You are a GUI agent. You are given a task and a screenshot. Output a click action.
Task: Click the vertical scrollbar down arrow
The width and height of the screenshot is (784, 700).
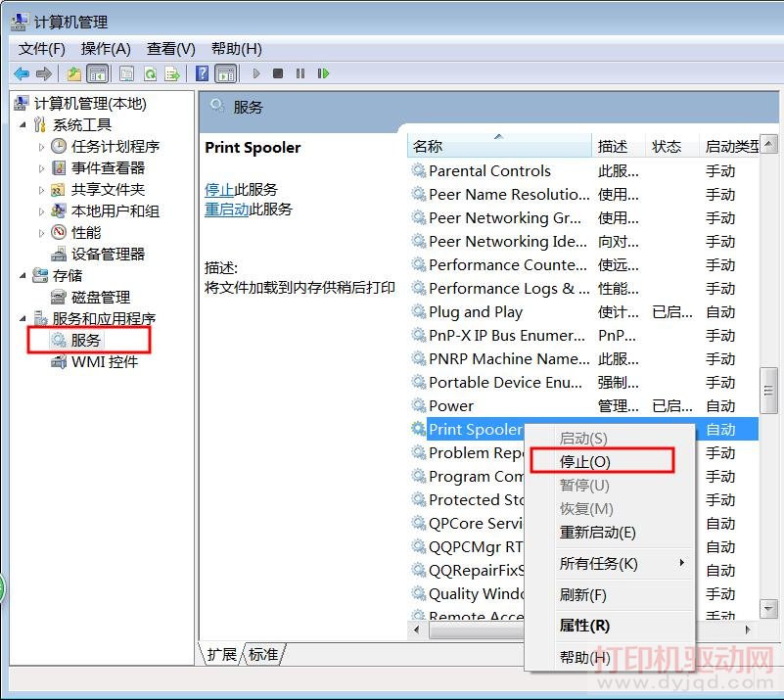click(768, 609)
